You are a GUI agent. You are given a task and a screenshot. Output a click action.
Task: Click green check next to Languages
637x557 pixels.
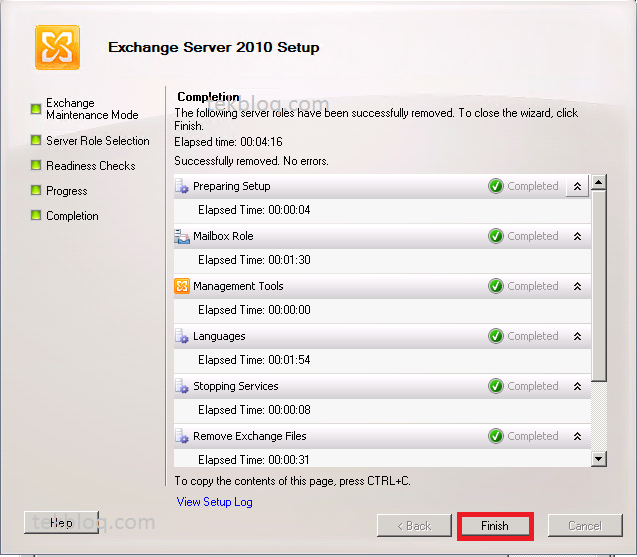click(x=496, y=336)
